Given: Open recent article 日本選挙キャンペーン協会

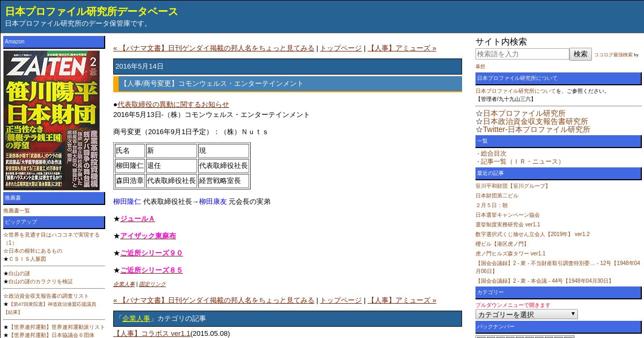Looking at the screenshot, I should click(x=508, y=215).
